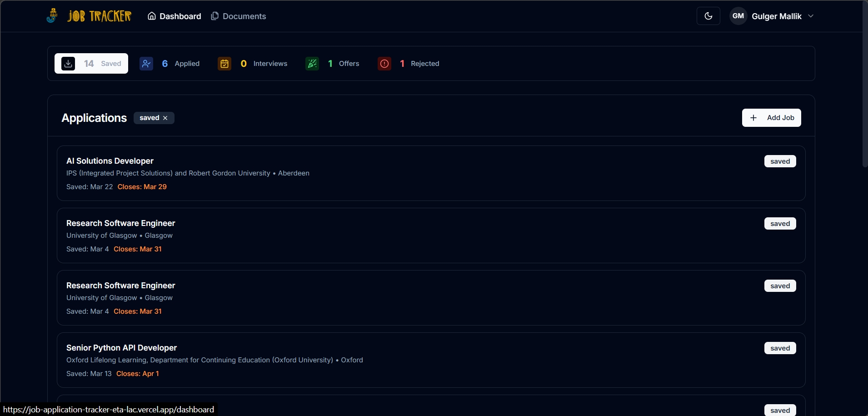Click saved badge on AI Solutions Developer card
Screen dimensions: 868x416
pyautogui.click(x=780, y=161)
